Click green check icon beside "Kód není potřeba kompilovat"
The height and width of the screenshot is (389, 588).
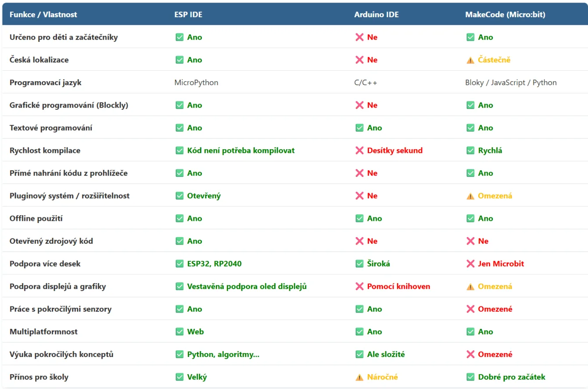pos(179,151)
